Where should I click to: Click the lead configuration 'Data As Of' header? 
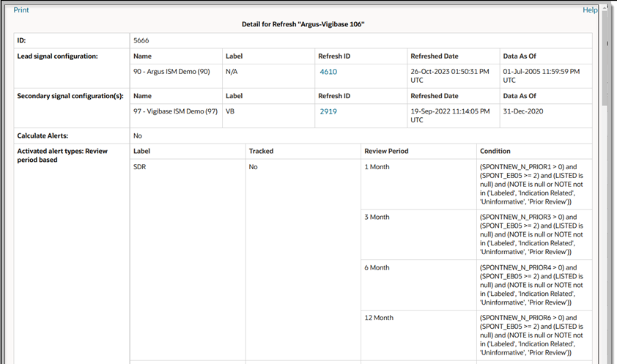click(520, 56)
